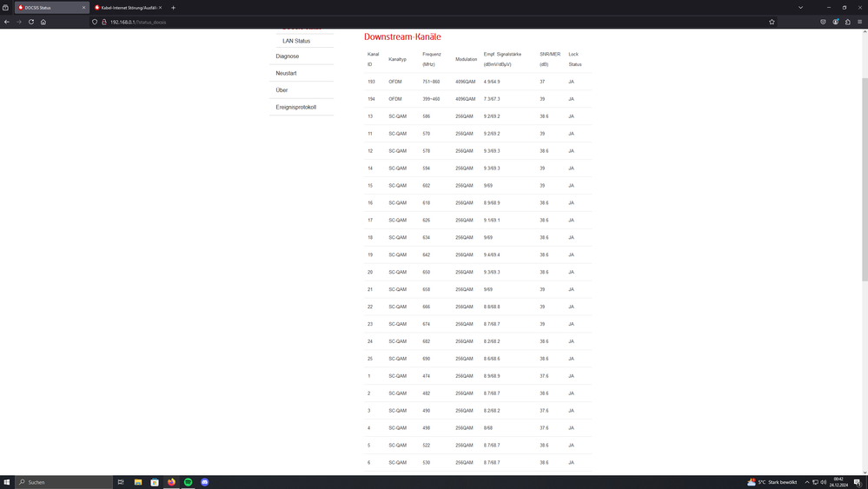This screenshot has width=868, height=489.
Task: Open the extensions puzzle icon
Action: pos(847,22)
